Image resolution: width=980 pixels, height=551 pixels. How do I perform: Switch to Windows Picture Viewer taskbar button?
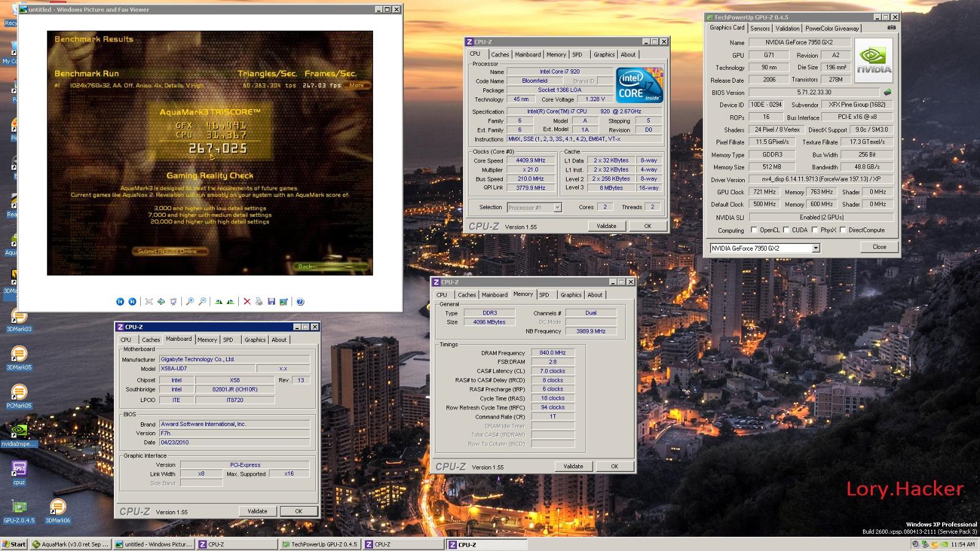(154, 544)
